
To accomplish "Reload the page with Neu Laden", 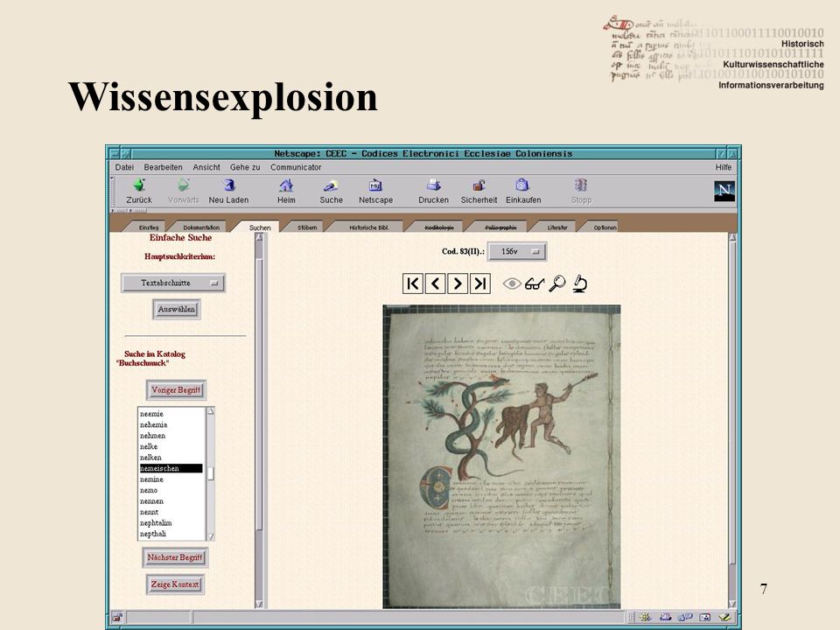I will tap(228, 191).
